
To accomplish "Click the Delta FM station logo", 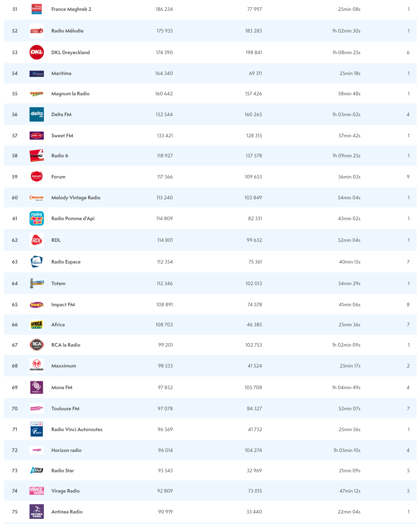I will point(37,114).
